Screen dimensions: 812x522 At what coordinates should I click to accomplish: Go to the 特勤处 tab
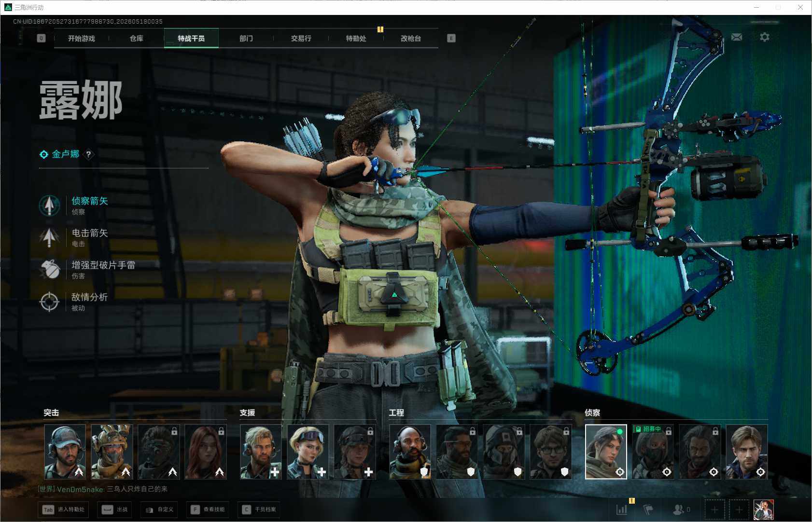[x=356, y=38]
